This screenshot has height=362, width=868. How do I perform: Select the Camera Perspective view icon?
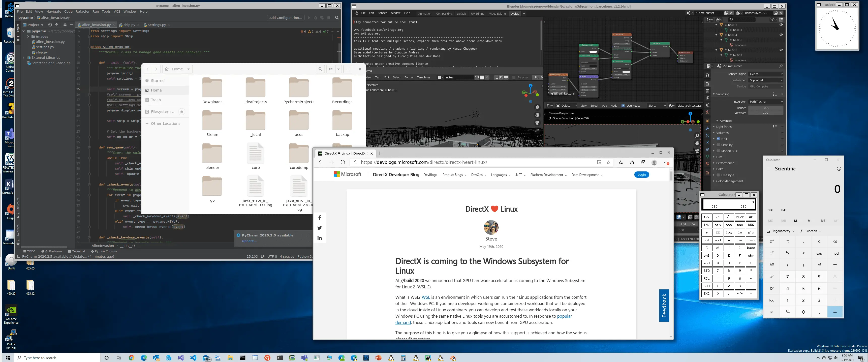(537, 123)
